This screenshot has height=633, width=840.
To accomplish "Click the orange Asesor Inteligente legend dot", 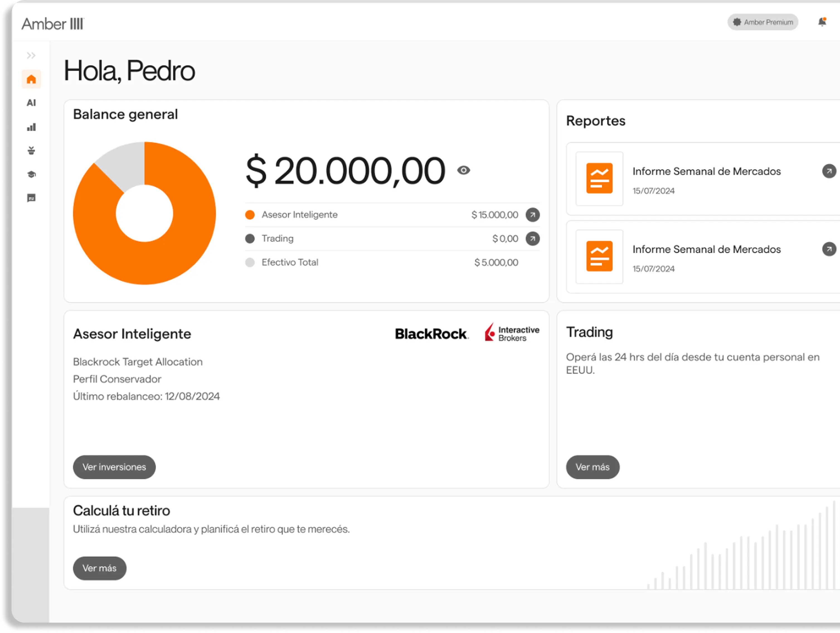I will [250, 215].
